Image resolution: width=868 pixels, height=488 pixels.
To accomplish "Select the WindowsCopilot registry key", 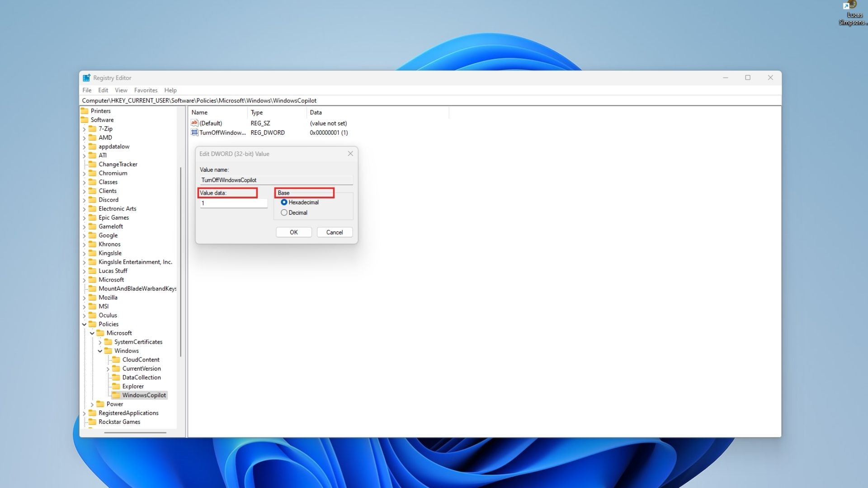I will point(145,395).
